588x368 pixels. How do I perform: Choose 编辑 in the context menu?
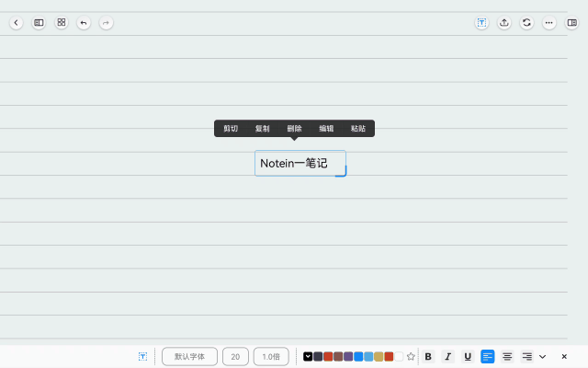(326, 129)
